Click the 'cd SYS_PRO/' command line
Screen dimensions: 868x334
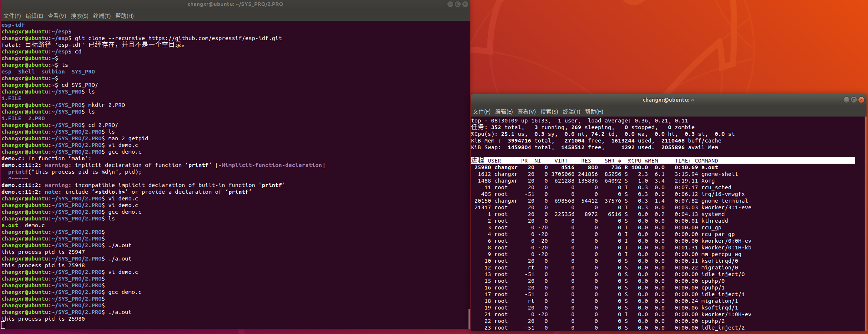pyautogui.click(x=50, y=85)
